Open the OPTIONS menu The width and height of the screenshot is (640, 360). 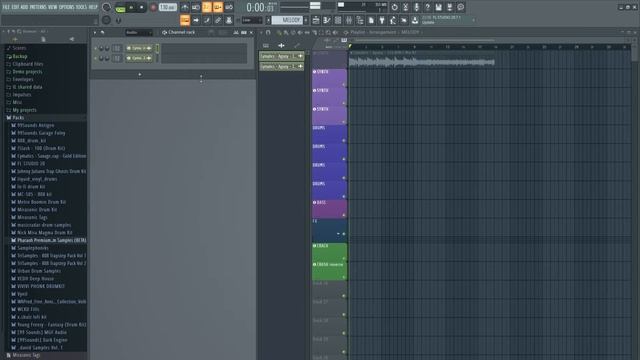tap(67, 7)
